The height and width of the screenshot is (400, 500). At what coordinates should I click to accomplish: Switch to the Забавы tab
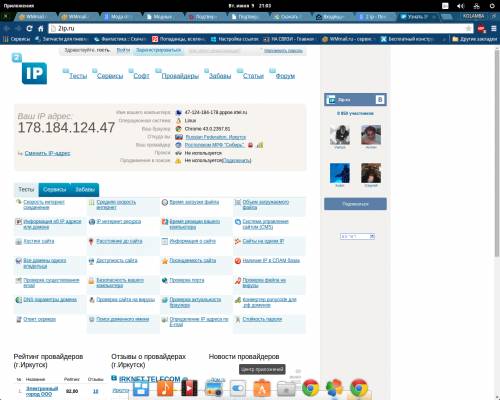tap(85, 189)
